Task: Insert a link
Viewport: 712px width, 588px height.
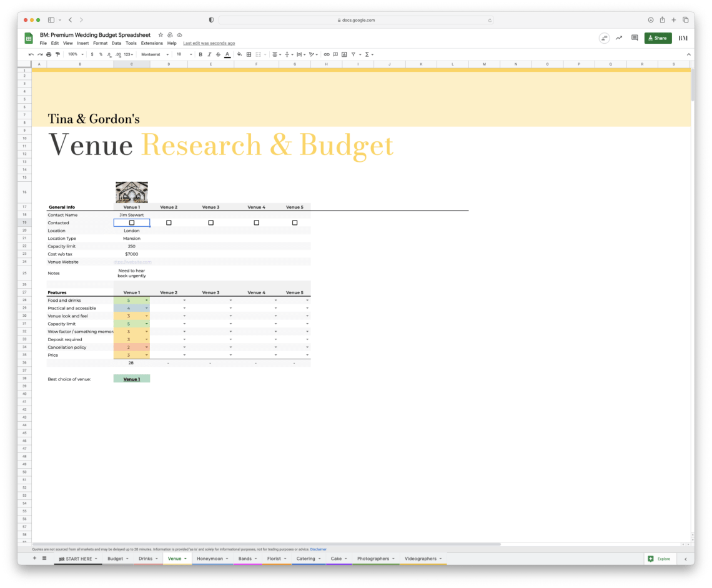Action: point(327,54)
